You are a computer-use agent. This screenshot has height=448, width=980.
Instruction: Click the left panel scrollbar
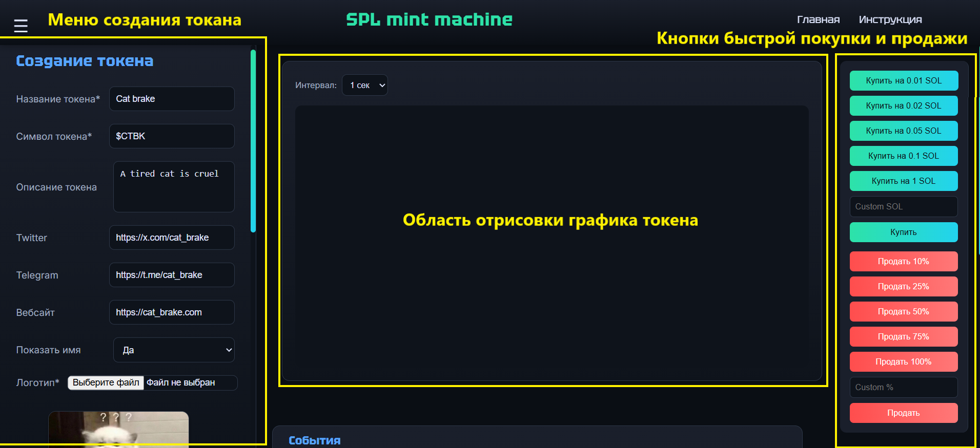253,141
